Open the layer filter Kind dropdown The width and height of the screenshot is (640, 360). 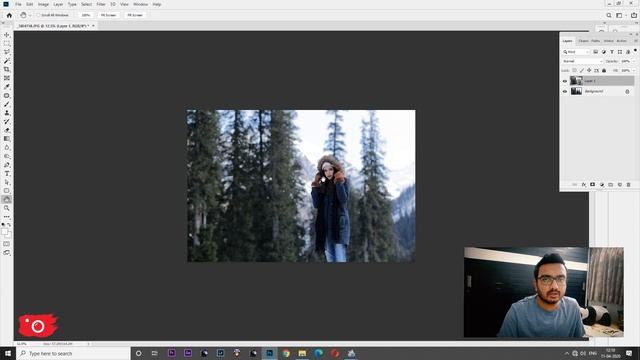tap(576, 52)
